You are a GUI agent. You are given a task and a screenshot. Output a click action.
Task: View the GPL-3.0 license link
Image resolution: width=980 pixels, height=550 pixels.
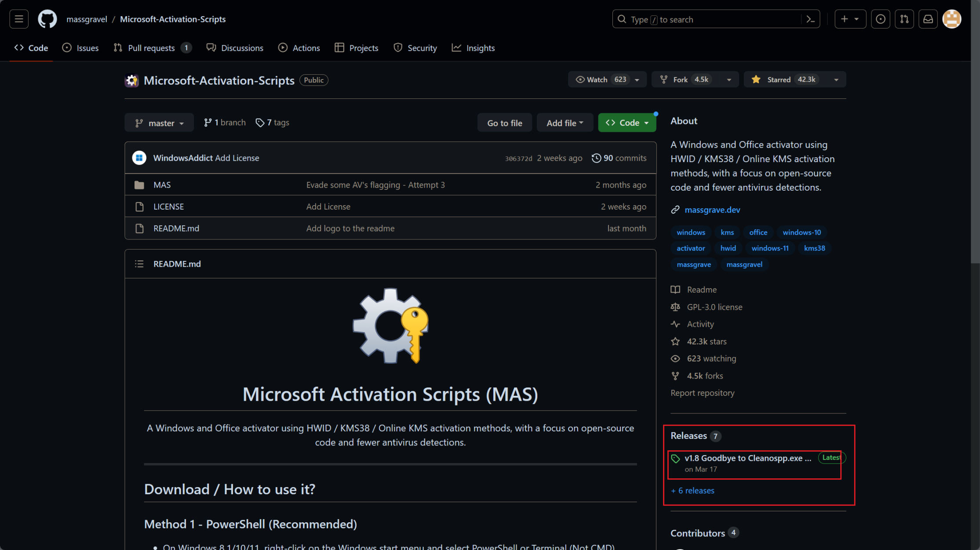707,307
